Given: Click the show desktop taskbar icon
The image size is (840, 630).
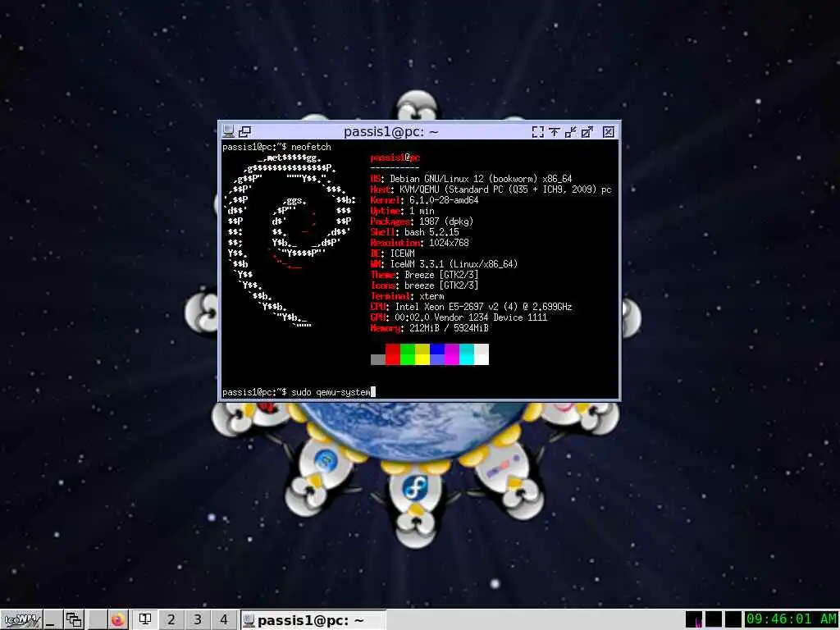Looking at the screenshot, I should [x=52, y=620].
